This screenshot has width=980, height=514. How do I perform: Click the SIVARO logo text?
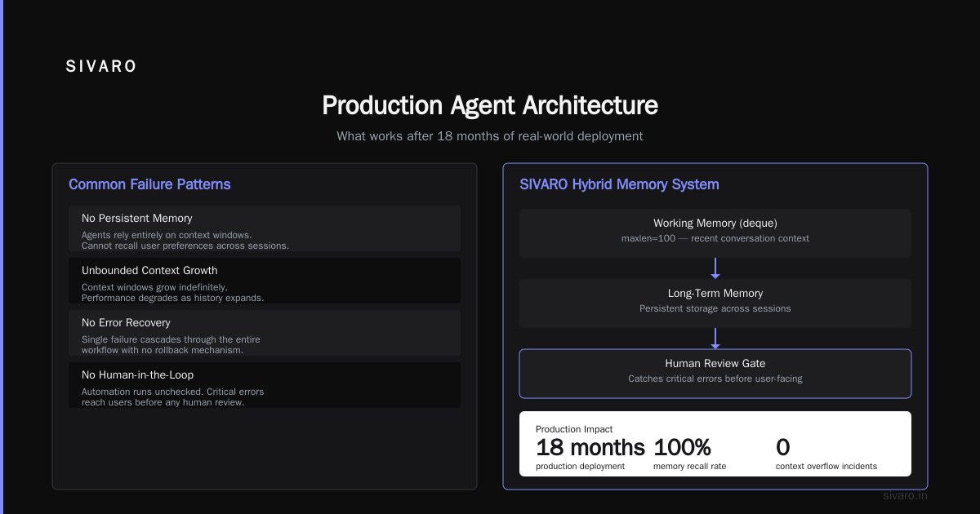pyautogui.click(x=101, y=67)
